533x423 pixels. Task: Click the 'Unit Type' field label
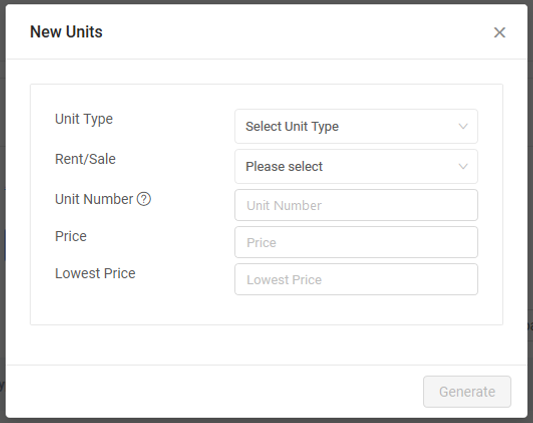point(84,119)
